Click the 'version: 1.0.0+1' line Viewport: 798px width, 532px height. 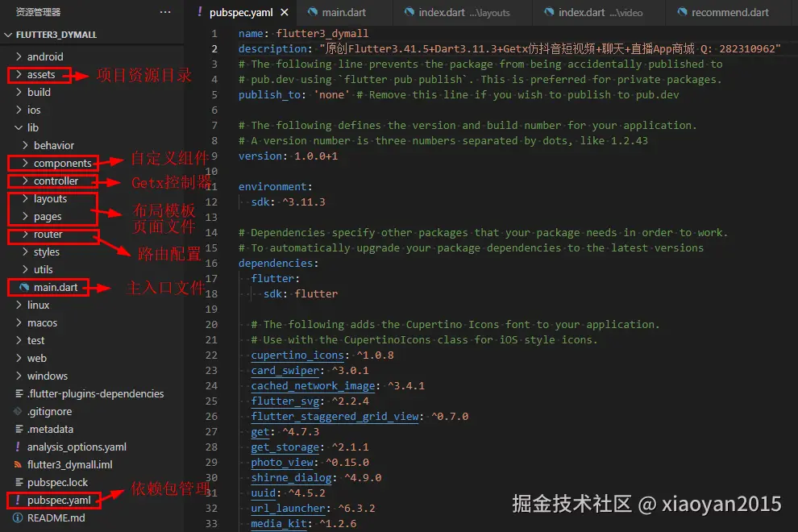[288, 156]
